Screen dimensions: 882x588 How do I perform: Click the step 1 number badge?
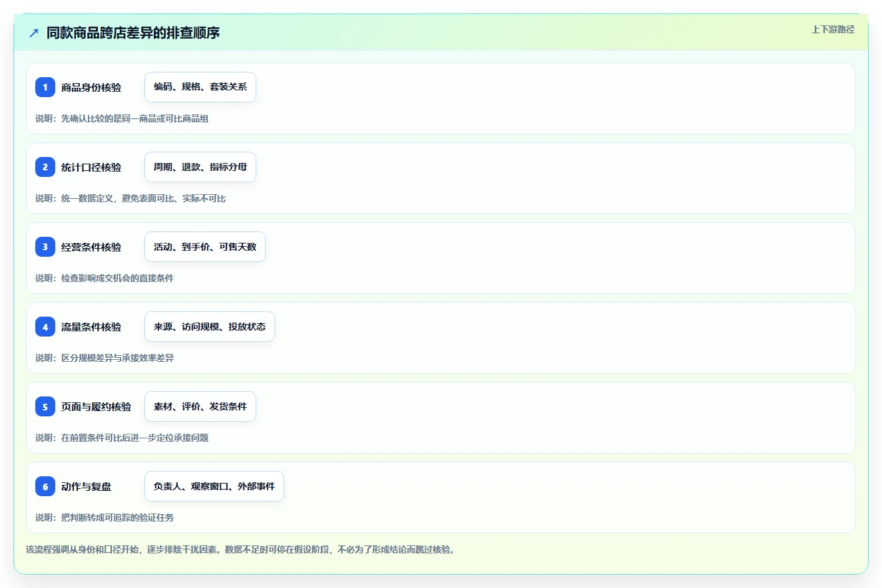(x=45, y=87)
